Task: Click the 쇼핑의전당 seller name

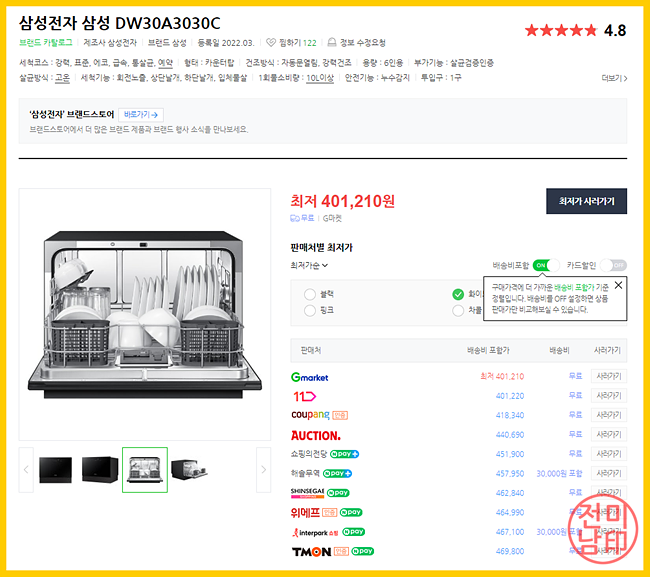Action: click(x=309, y=454)
